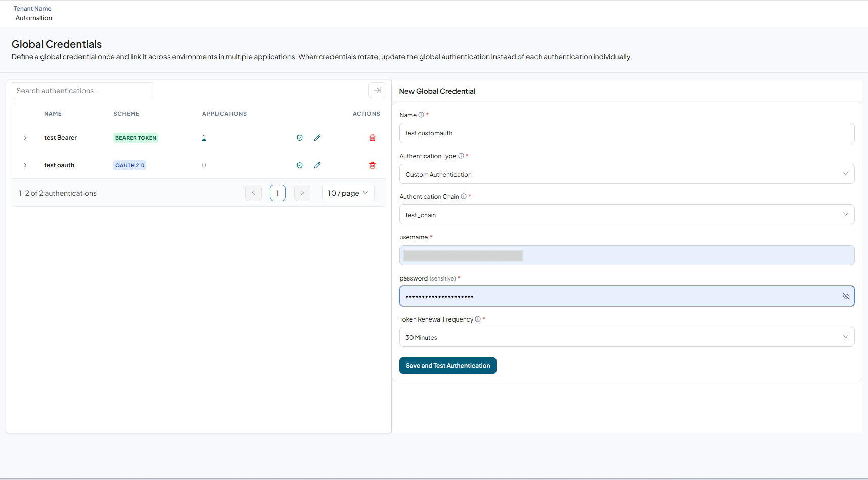Change the 10 / page size selector

click(x=348, y=193)
